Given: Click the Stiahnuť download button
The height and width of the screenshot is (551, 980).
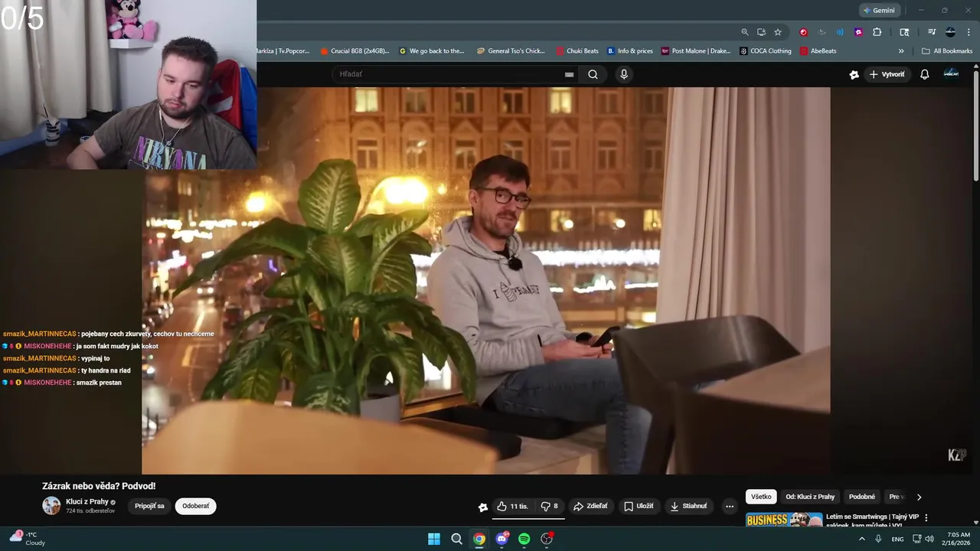Looking at the screenshot, I should pyautogui.click(x=688, y=506).
